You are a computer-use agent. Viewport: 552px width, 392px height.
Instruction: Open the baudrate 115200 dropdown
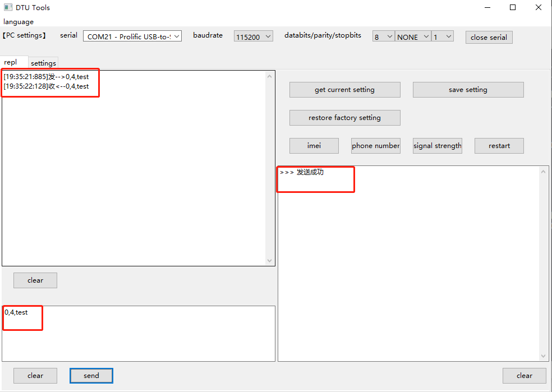(253, 36)
